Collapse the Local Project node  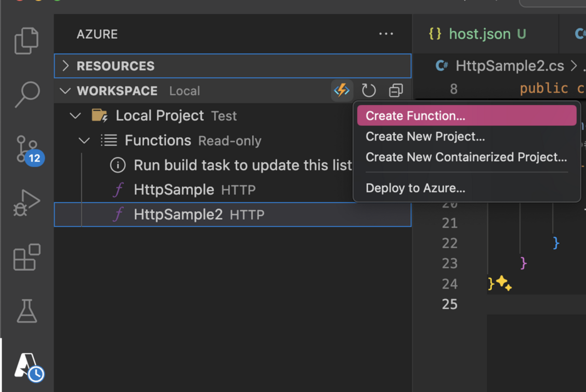(75, 116)
